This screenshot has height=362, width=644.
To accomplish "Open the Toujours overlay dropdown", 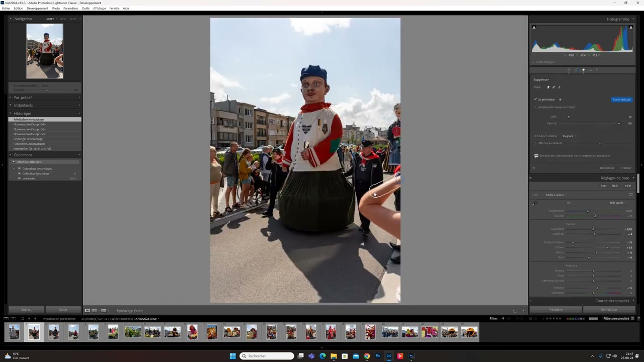I will [569, 136].
